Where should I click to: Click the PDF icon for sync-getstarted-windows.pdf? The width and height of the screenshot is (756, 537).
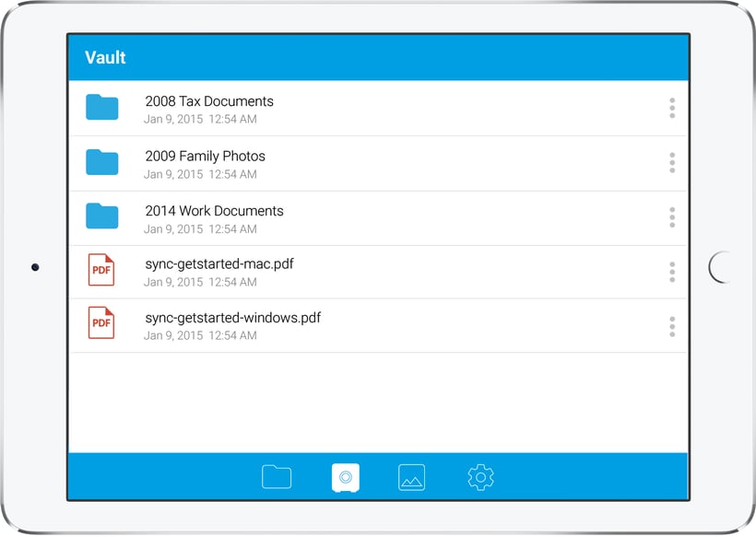100,323
